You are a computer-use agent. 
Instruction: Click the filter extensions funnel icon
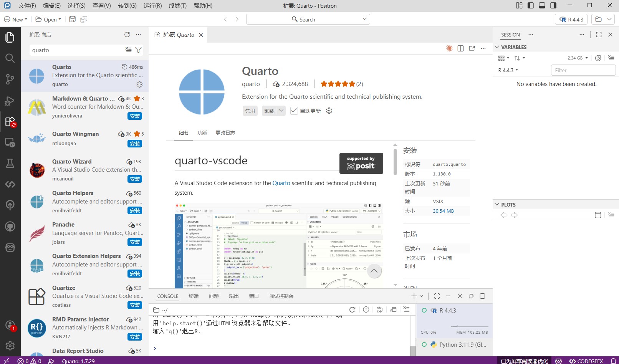point(139,50)
